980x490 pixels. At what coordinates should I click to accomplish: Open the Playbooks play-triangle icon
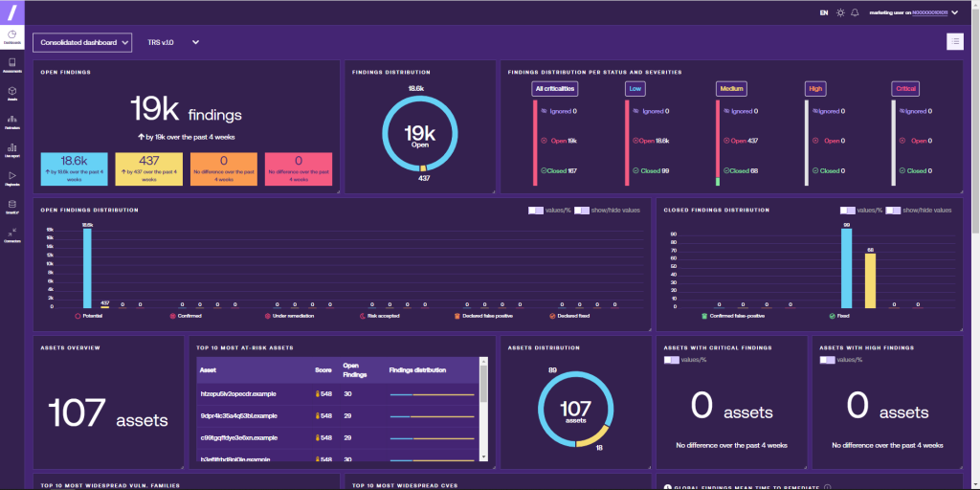[11, 178]
